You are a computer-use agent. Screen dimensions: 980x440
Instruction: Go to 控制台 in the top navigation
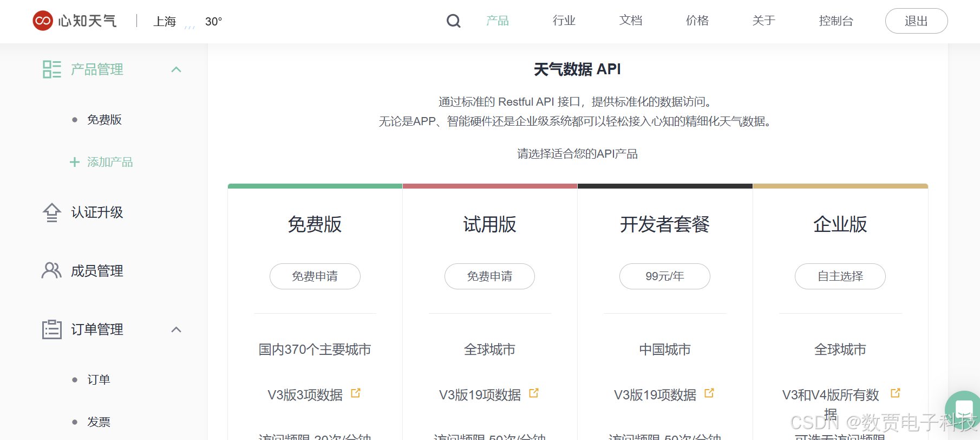(837, 21)
